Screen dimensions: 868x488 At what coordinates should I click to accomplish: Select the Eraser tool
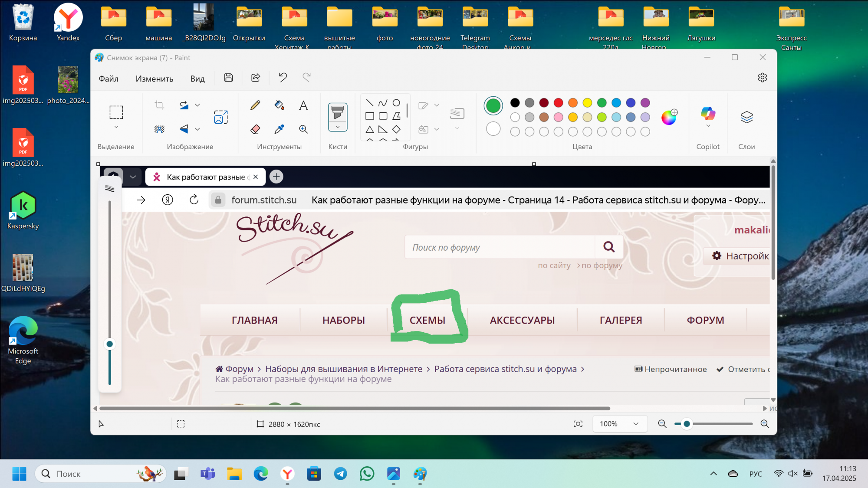pyautogui.click(x=255, y=129)
